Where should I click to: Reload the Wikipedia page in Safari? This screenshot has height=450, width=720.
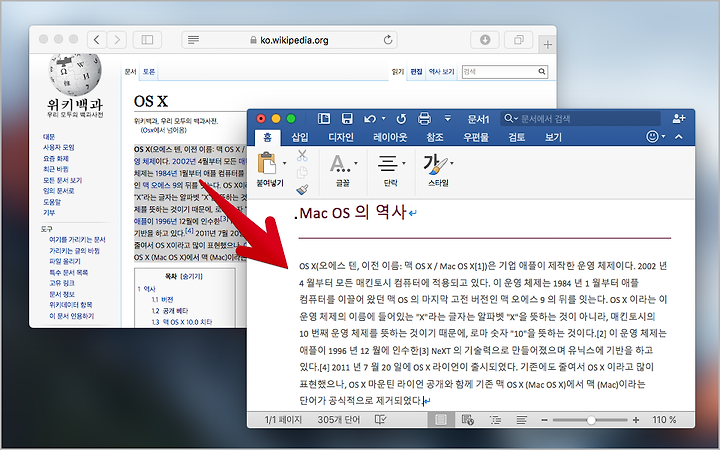tap(388, 40)
